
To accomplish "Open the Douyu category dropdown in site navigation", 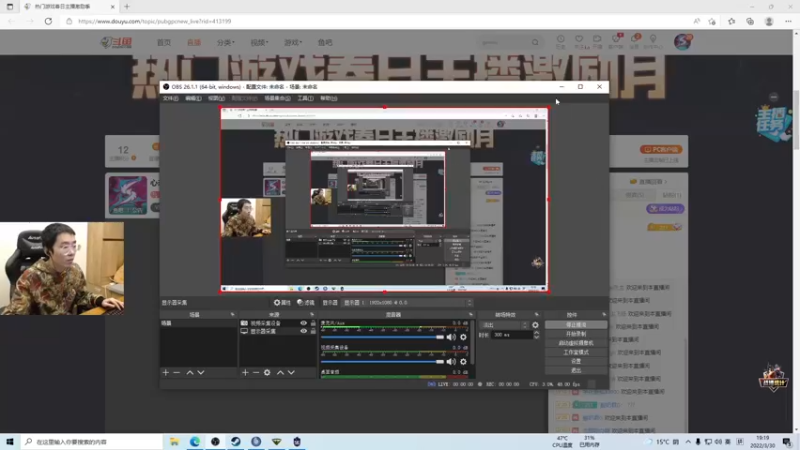I will (226, 43).
